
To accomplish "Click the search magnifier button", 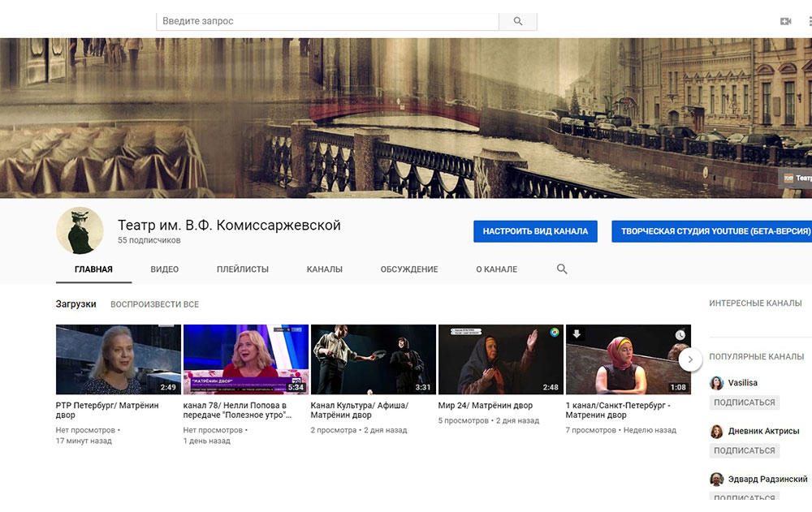I will [x=517, y=21].
